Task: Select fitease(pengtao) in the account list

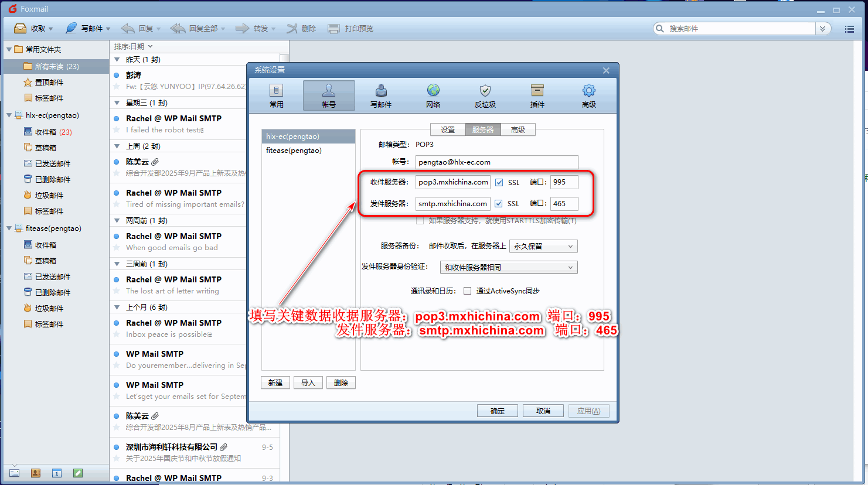Action: click(294, 151)
